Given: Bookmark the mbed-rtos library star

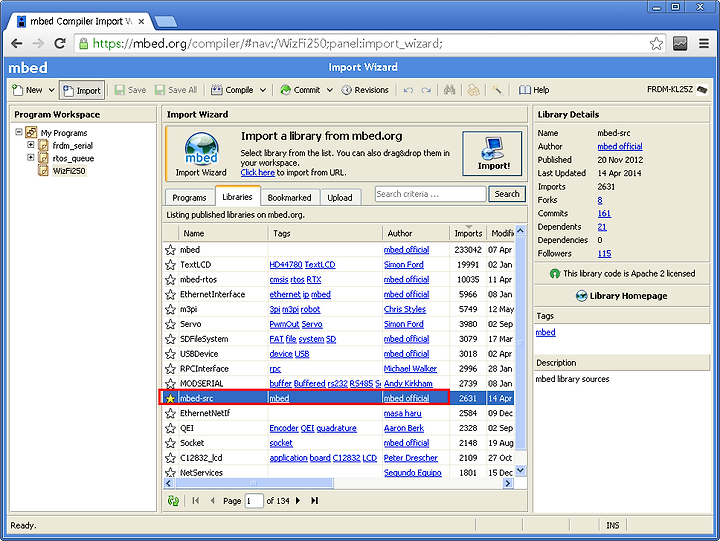Looking at the screenshot, I should pos(170,279).
